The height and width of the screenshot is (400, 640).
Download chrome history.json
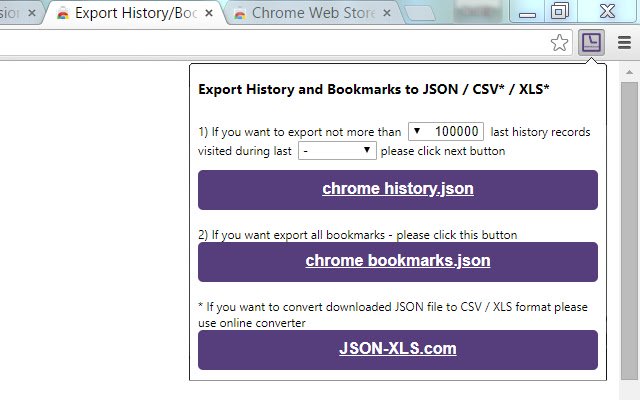398,190
